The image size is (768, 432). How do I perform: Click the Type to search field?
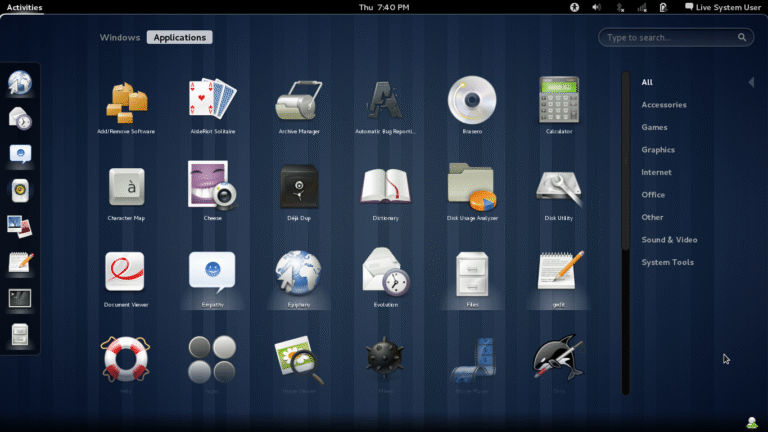(x=670, y=38)
